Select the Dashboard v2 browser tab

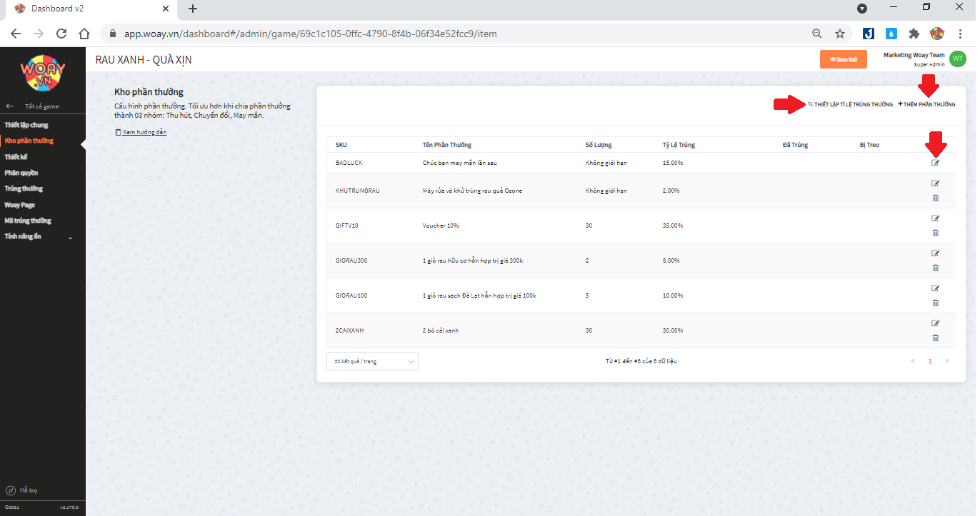pos(89,9)
